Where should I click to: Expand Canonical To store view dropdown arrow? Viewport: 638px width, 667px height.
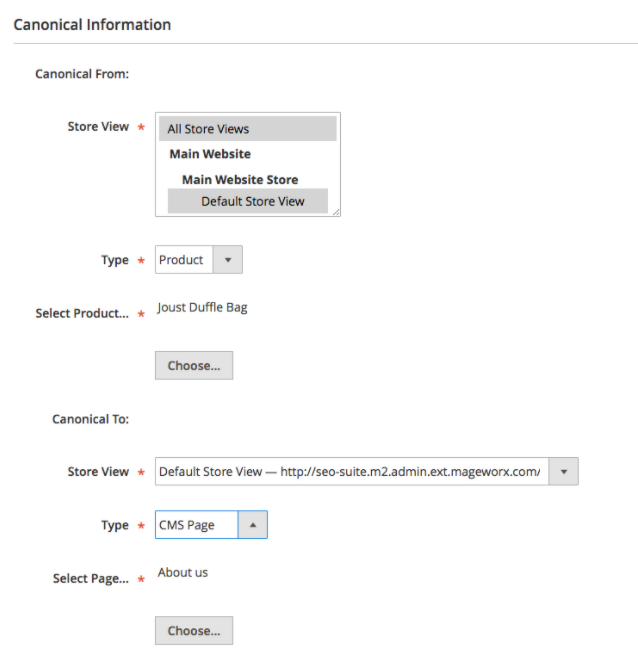564,472
